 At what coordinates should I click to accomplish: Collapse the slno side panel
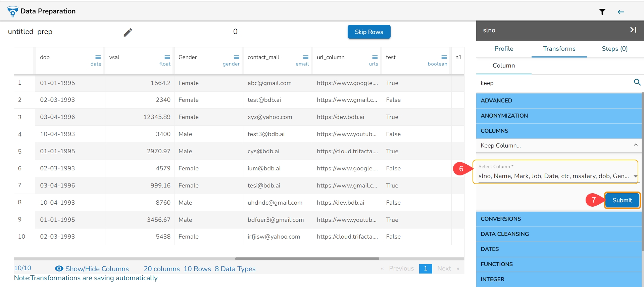tap(633, 30)
